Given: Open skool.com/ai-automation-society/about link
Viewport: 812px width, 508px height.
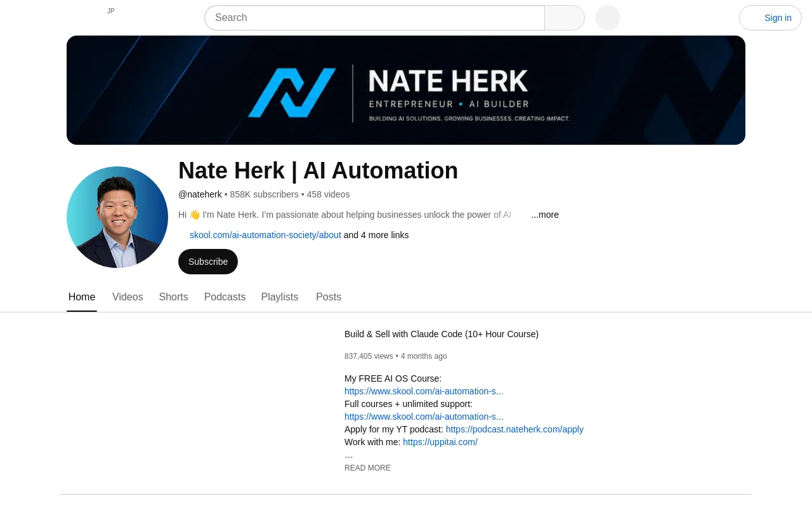Looking at the screenshot, I should (x=265, y=235).
